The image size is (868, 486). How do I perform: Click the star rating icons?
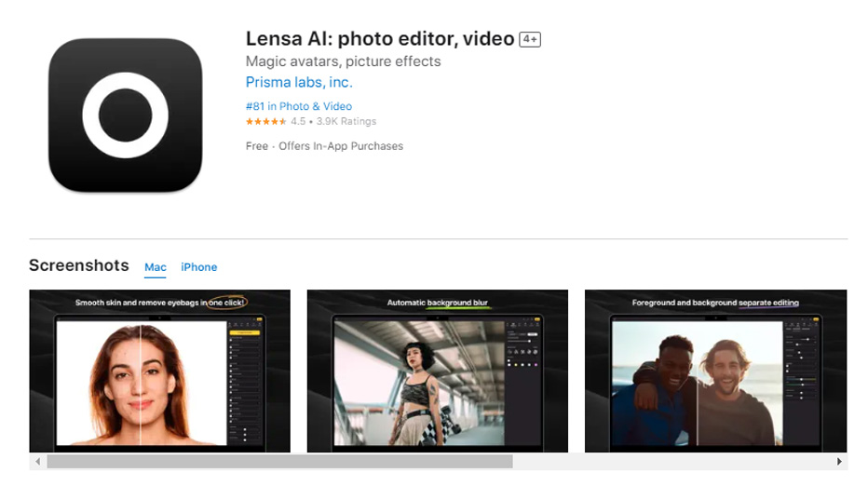tap(266, 122)
